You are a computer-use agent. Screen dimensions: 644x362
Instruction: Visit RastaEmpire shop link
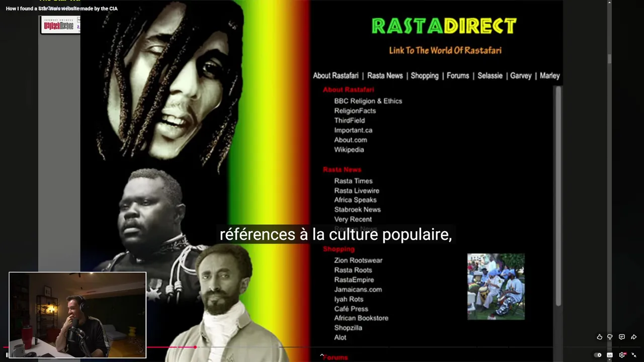(354, 280)
